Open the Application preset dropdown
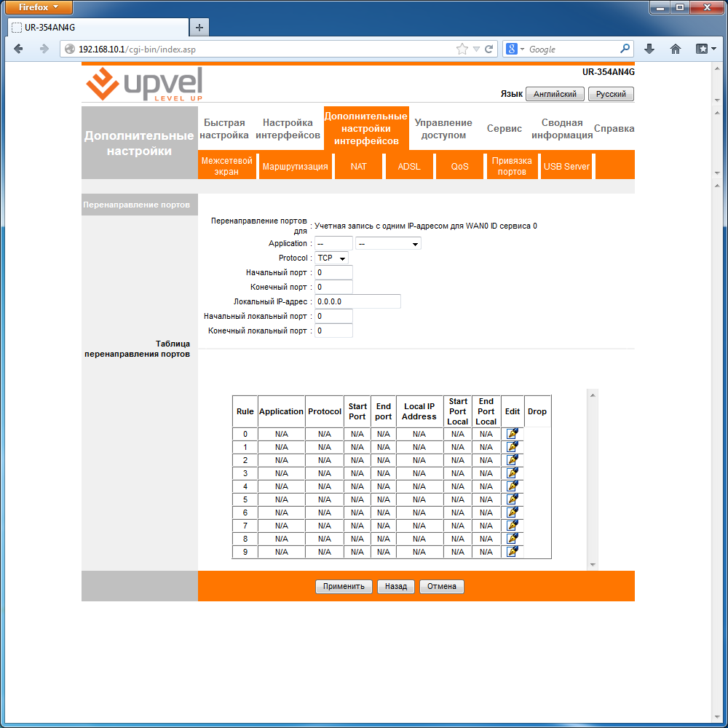Screen dimensions: 728x728 click(x=388, y=243)
